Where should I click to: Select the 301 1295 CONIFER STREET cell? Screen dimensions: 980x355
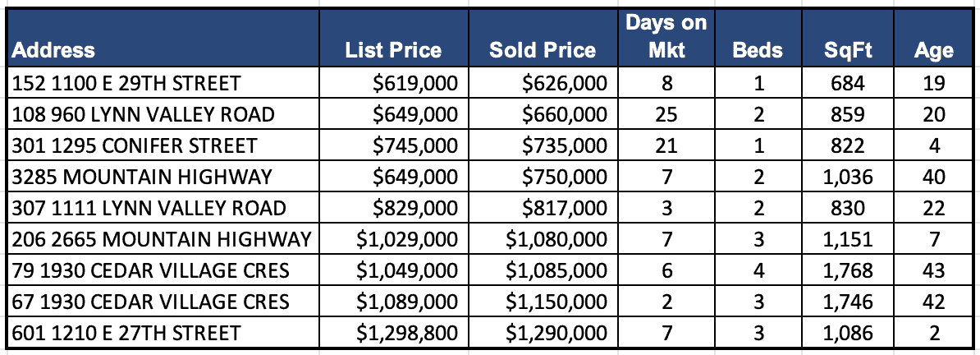(x=135, y=145)
